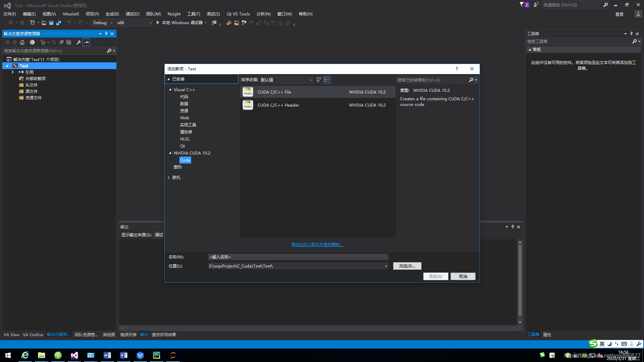Click the Save file toolbar icon
Screen dimensions: 644x362
[x=51, y=23]
